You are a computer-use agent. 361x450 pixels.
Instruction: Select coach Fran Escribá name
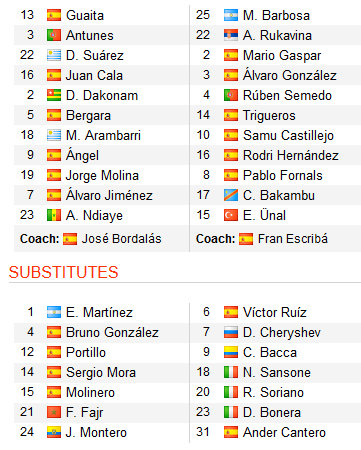coord(293,239)
